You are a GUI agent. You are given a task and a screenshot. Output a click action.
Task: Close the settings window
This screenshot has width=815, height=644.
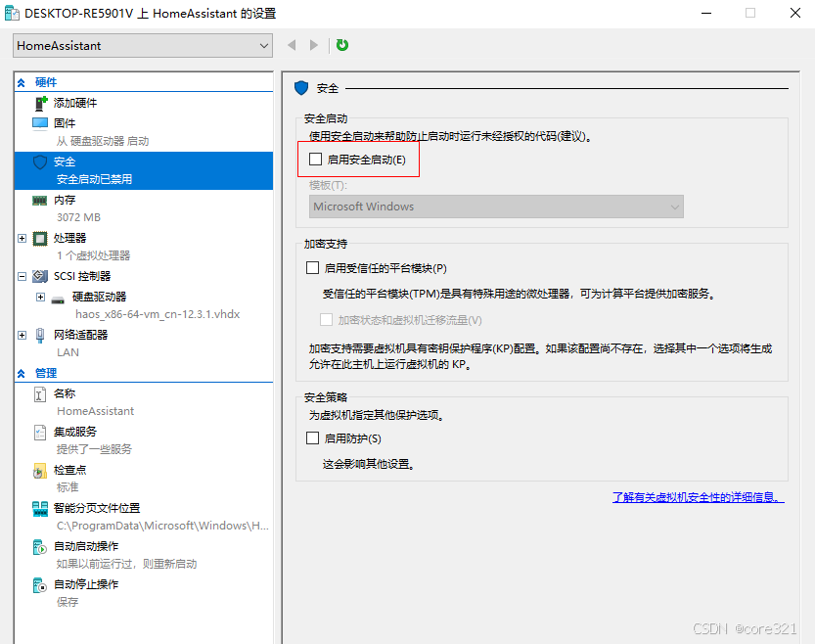coord(795,13)
